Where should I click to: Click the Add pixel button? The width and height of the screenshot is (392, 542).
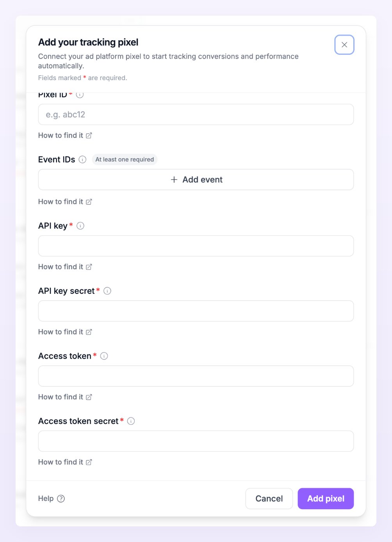326,499
